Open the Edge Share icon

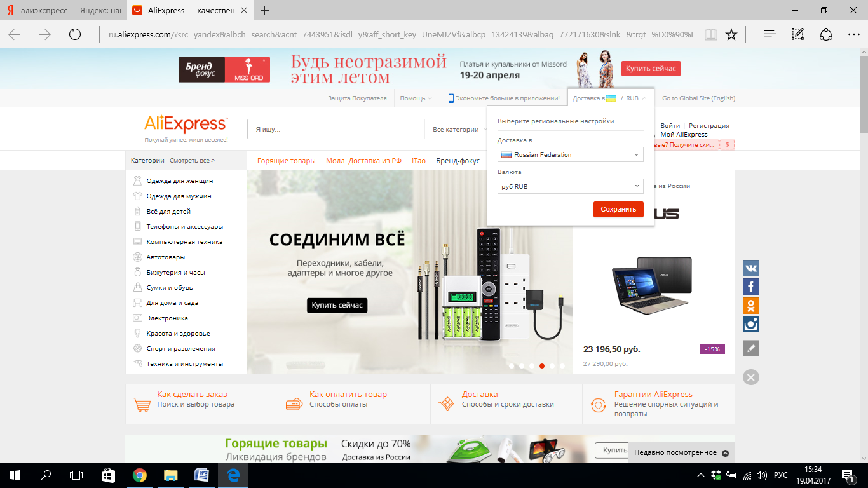coord(826,35)
